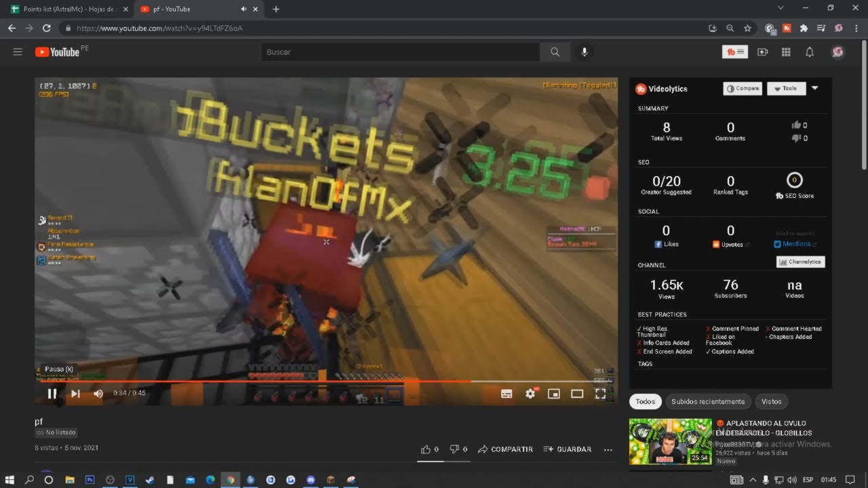This screenshot has height=488, width=868.
Task: Click the install app icon in address bar
Action: tap(712, 28)
